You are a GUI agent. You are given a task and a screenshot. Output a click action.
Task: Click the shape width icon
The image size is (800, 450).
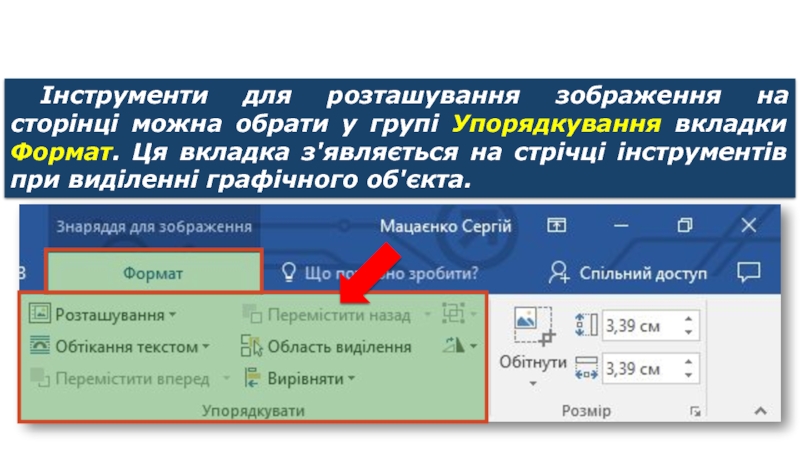pyautogui.click(x=586, y=368)
